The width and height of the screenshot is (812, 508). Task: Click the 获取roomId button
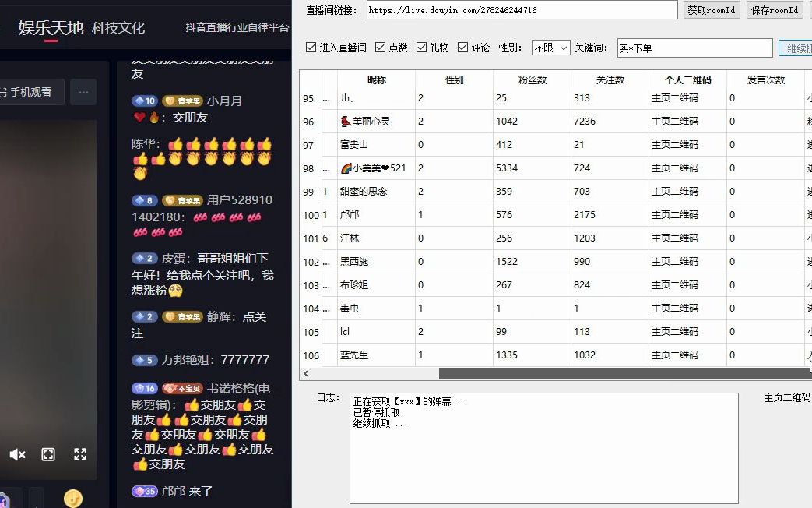coord(712,10)
